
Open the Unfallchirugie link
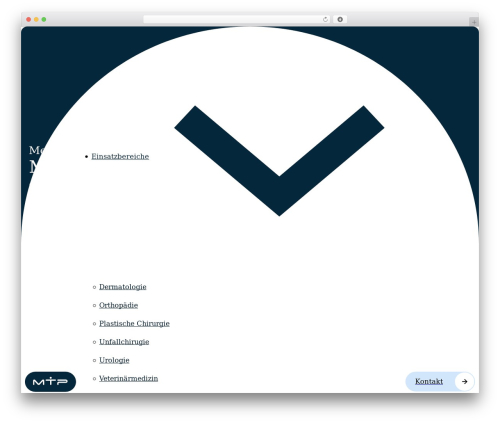tap(124, 342)
